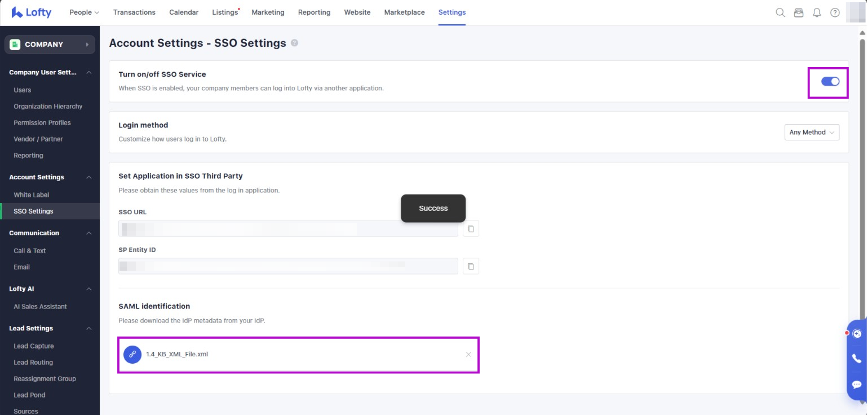Remove the 1.4_KB_XML_File.xml upload
The width and height of the screenshot is (868, 415).
(x=468, y=354)
